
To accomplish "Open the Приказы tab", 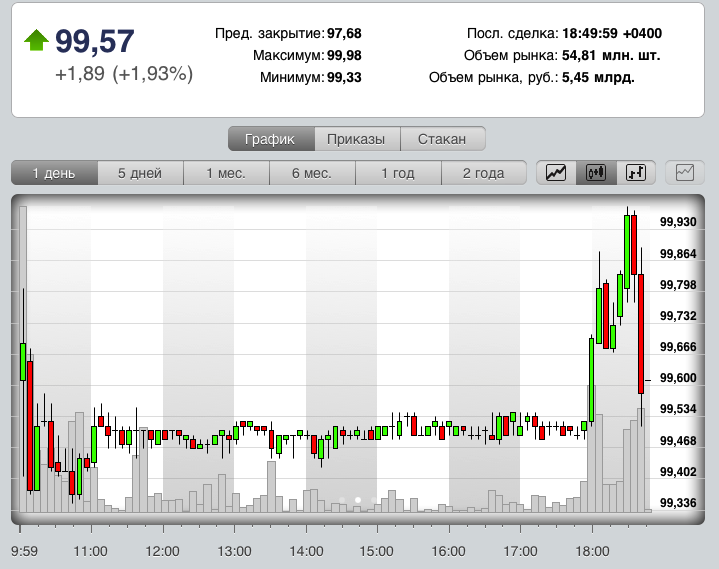I will coord(357,139).
